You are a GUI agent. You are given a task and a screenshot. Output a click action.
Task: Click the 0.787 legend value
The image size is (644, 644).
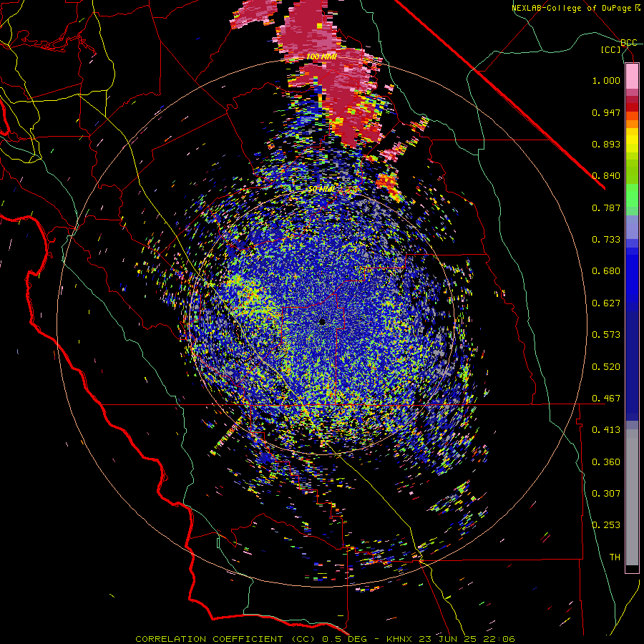pyautogui.click(x=606, y=208)
